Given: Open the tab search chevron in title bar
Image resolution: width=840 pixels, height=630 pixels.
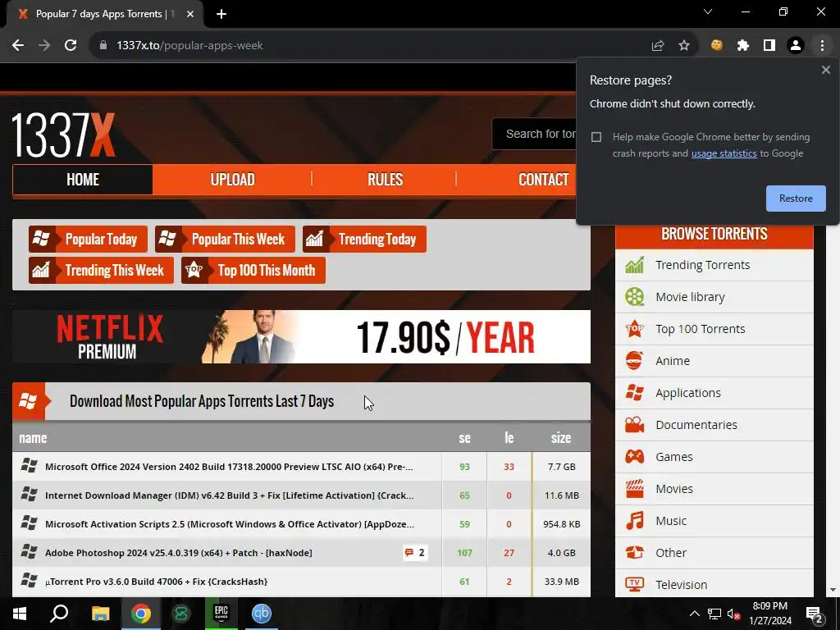Looking at the screenshot, I should [x=708, y=11].
